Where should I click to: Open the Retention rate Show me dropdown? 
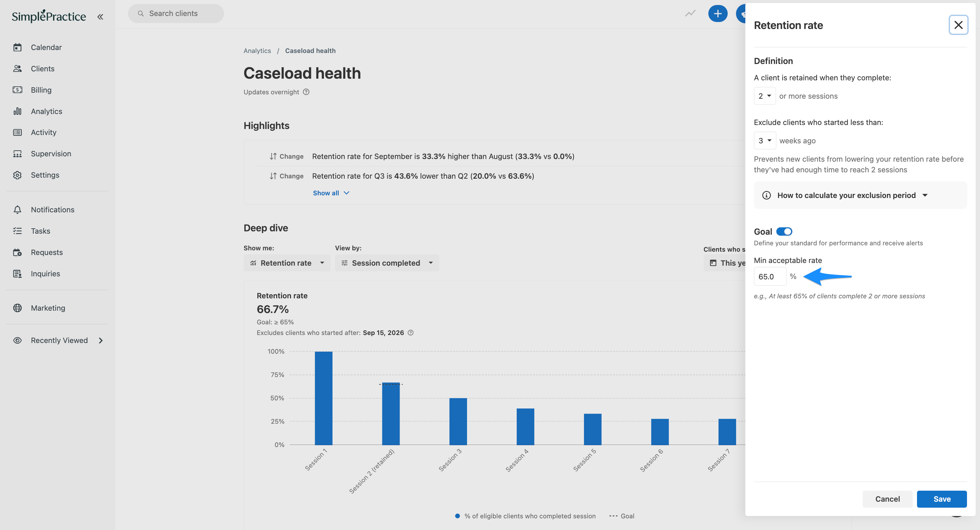pos(287,263)
